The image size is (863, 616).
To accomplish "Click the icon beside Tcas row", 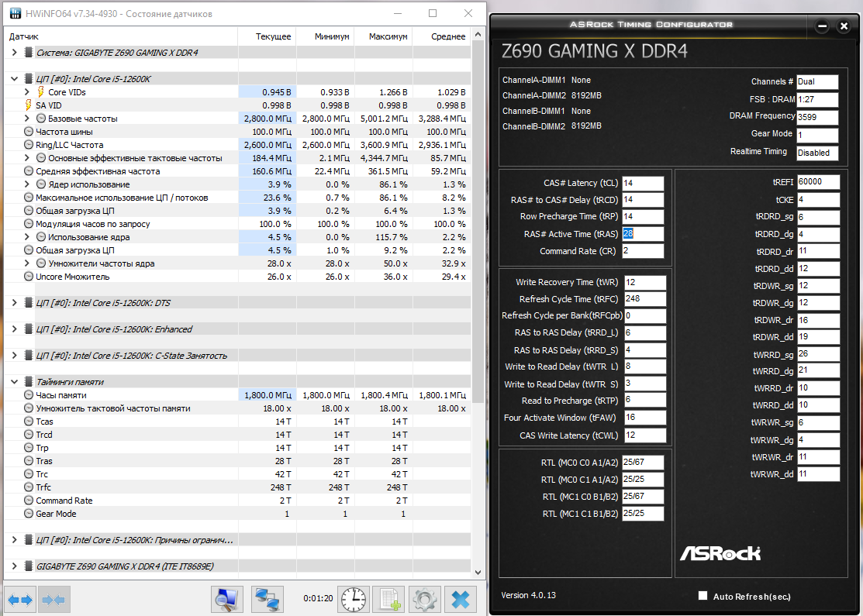I will 29,422.
